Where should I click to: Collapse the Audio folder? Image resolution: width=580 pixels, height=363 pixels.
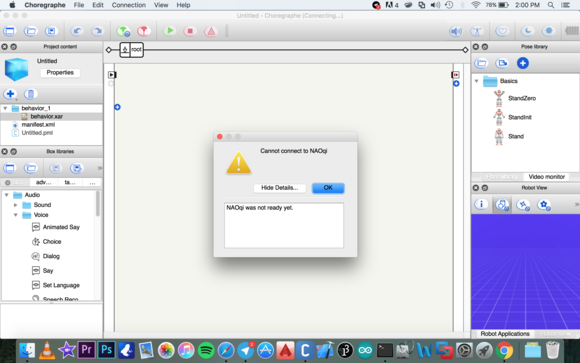pyautogui.click(x=7, y=195)
